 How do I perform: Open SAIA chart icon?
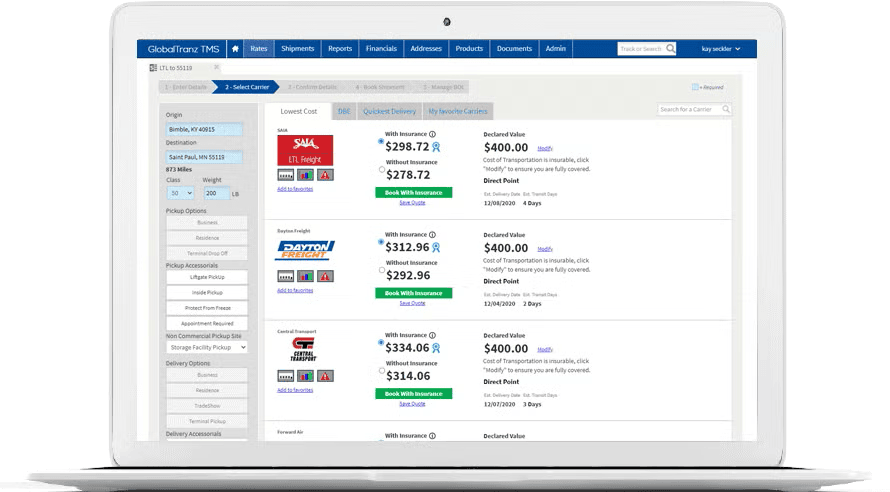point(305,175)
